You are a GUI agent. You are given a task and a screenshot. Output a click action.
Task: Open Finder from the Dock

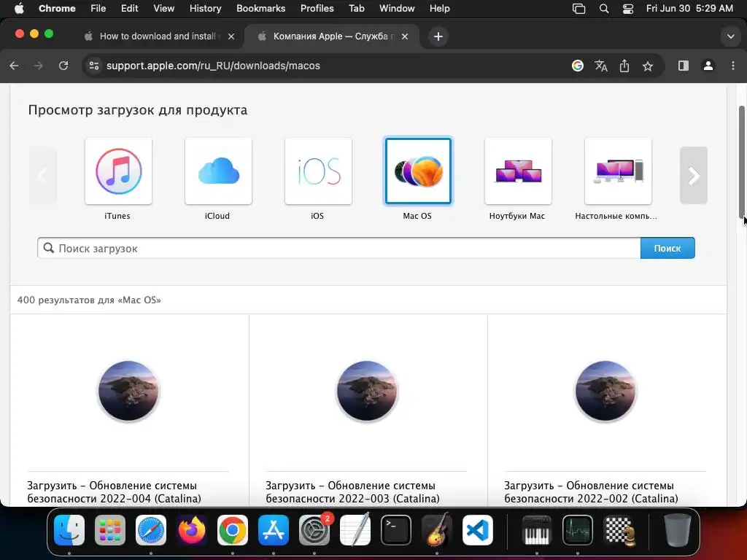[69, 530]
